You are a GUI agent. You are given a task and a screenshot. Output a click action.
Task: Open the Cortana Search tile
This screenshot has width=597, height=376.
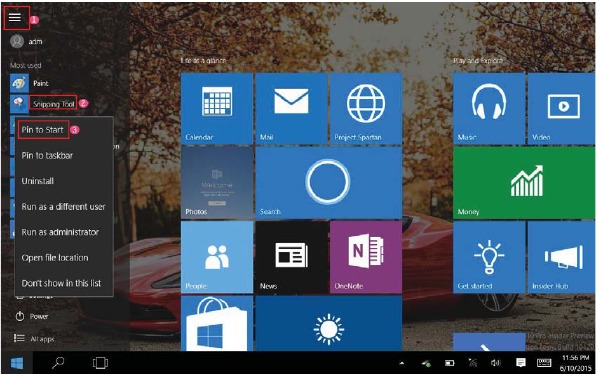pos(329,183)
